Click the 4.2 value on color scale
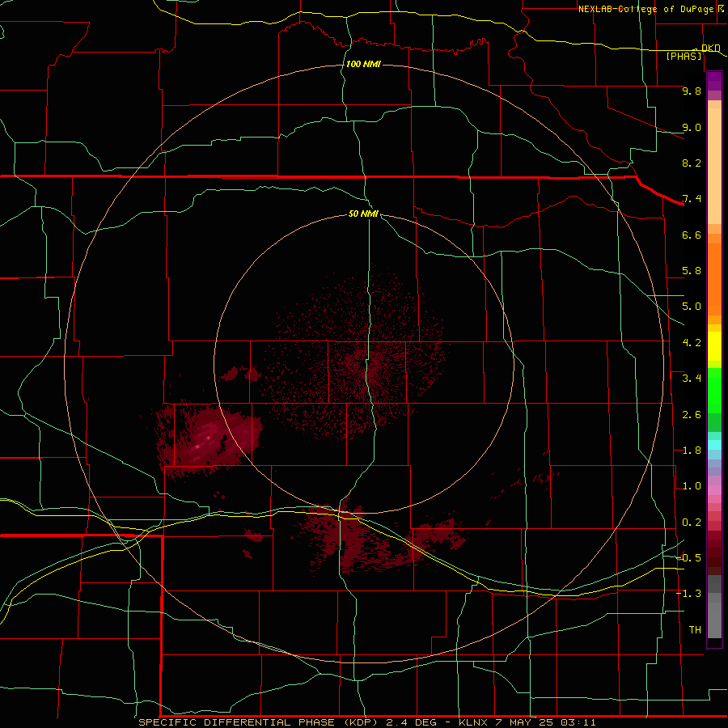Image resolution: width=728 pixels, height=728 pixels. click(x=692, y=343)
